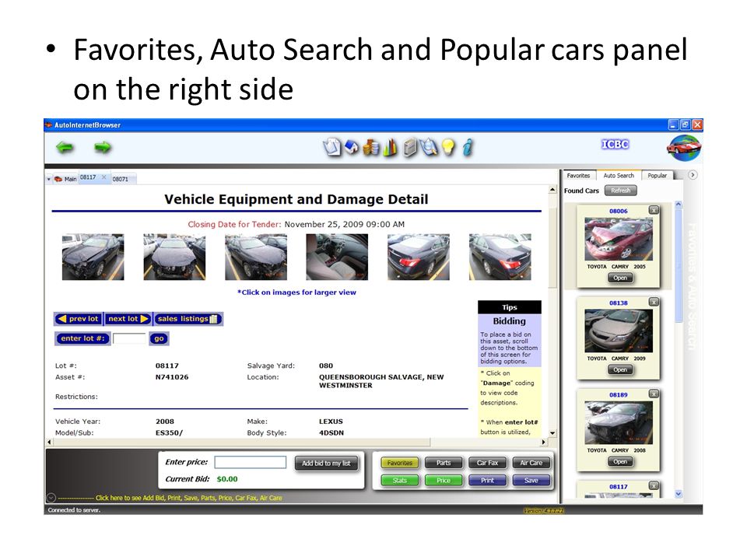Click the globe with red car logo

684,148
